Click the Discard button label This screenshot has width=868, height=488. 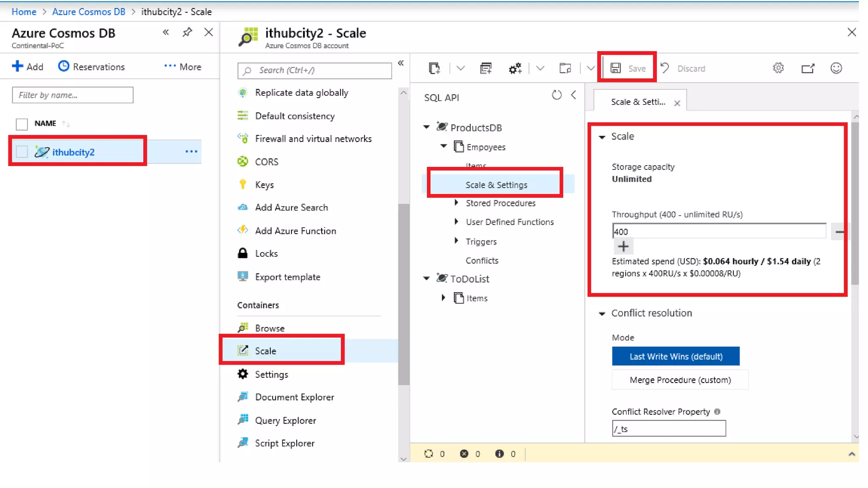tap(691, 69)
